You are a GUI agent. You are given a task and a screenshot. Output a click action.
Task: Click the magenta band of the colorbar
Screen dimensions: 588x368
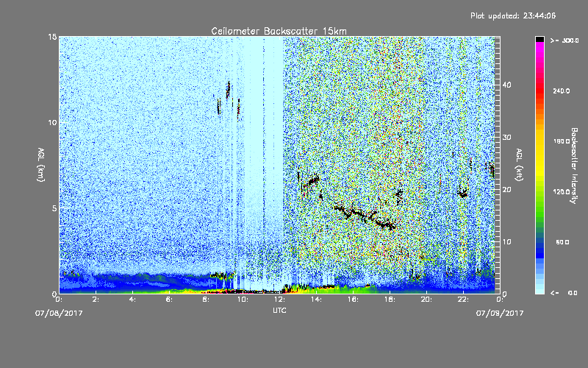pos(539,46)
